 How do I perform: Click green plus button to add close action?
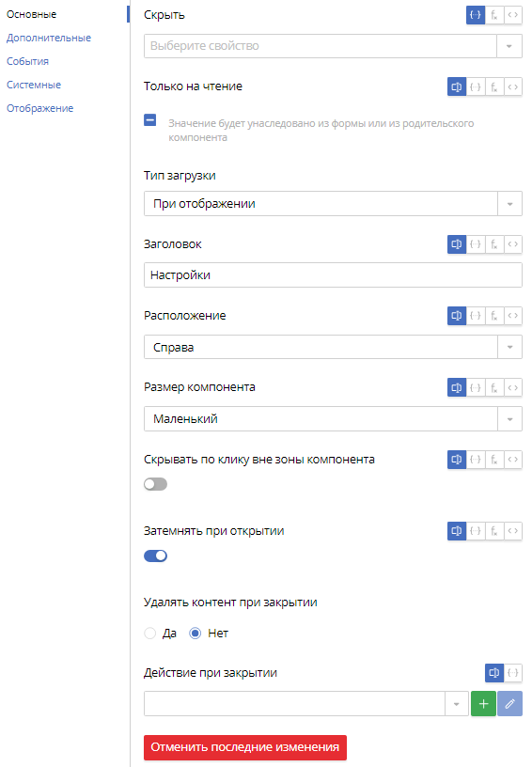pos(483,703)
